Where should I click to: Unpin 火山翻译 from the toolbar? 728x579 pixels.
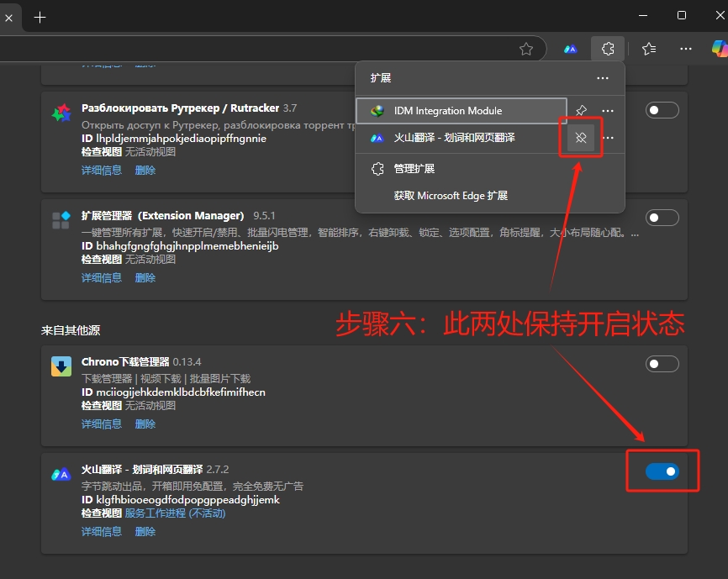(x=581, y=138)
